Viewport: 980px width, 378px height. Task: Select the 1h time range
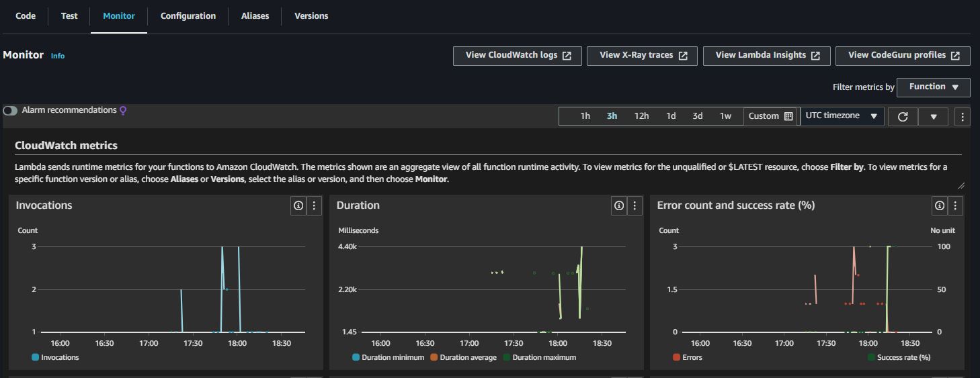[x=585, y=116]
